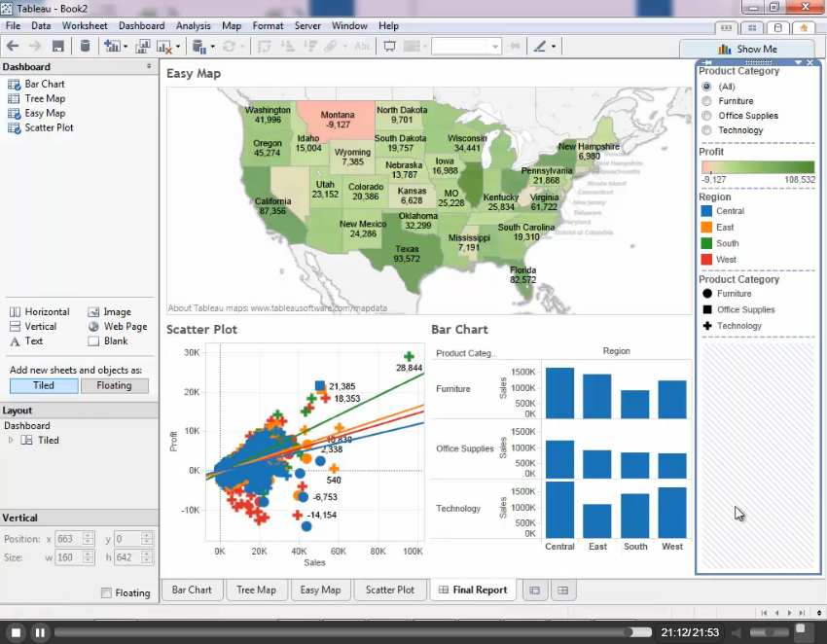This screenshot has height=644, width=827.
Task: Add a Web Page object
Action: tap(94, 327)
